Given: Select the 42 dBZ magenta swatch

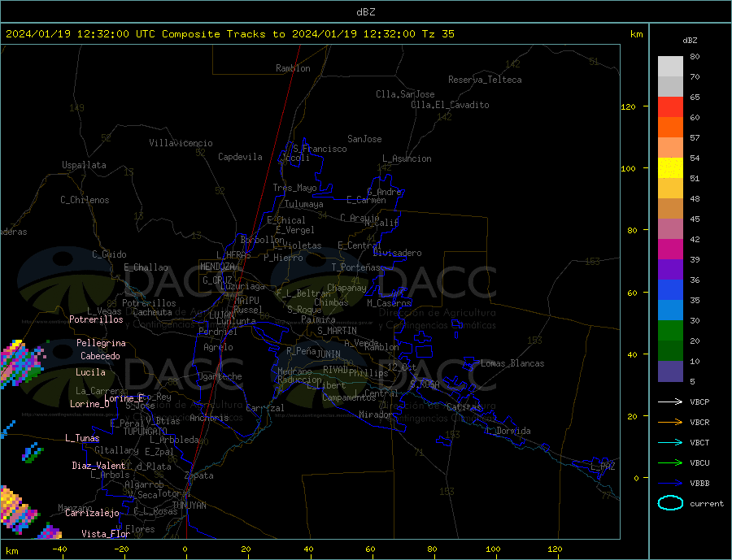Looking at the screenshot, I should [670, 250].
